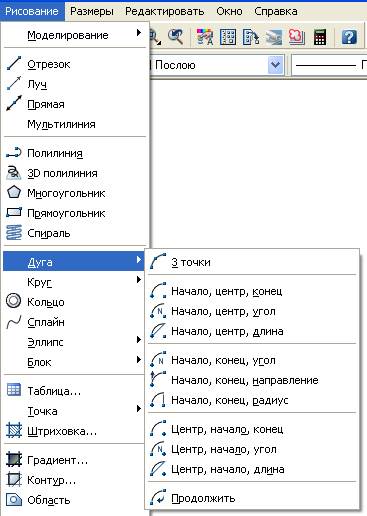Viewport: 367px width, 516px height.
Task: Open the Окно menu
Action: coord(229,11)
